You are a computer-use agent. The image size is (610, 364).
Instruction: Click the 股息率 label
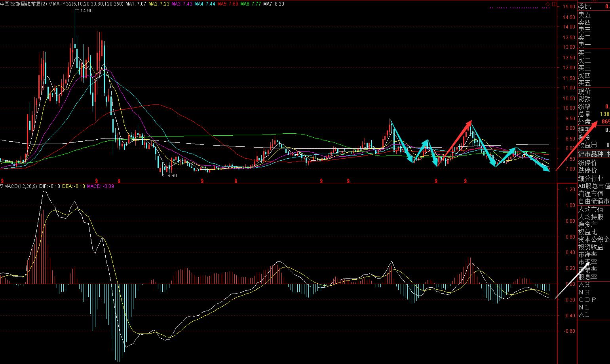(x=587, y=277)
